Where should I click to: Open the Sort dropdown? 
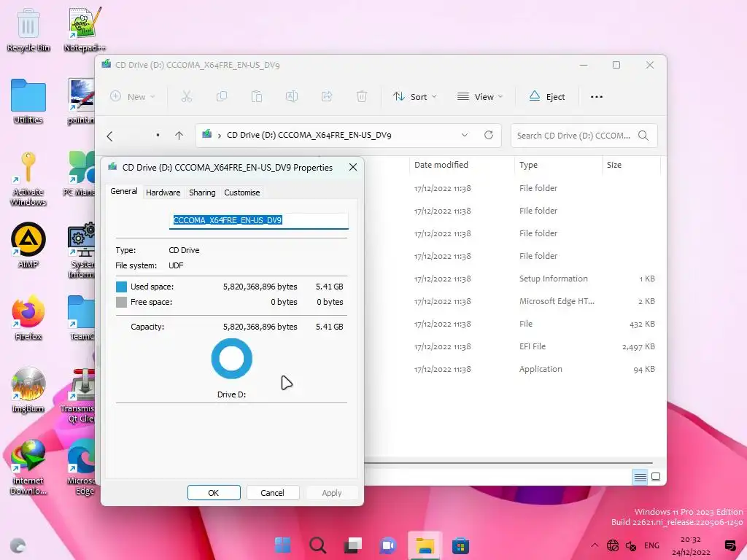point(414,97)
